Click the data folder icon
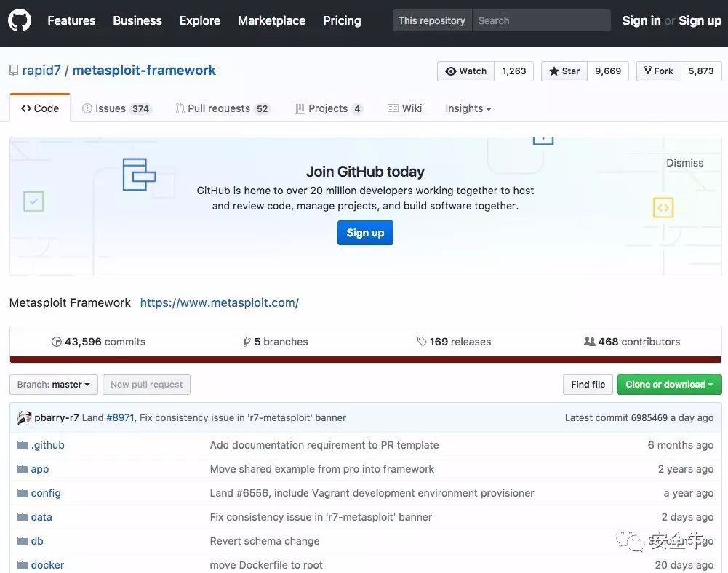Viewport: 728px width, 573px height. point(23,517)
